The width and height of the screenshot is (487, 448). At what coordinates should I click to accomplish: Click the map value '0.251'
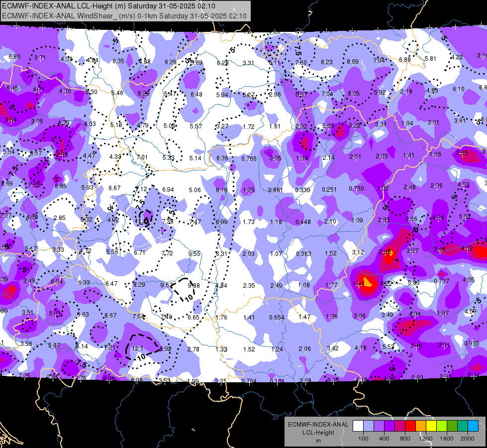[x=329, y=189]
